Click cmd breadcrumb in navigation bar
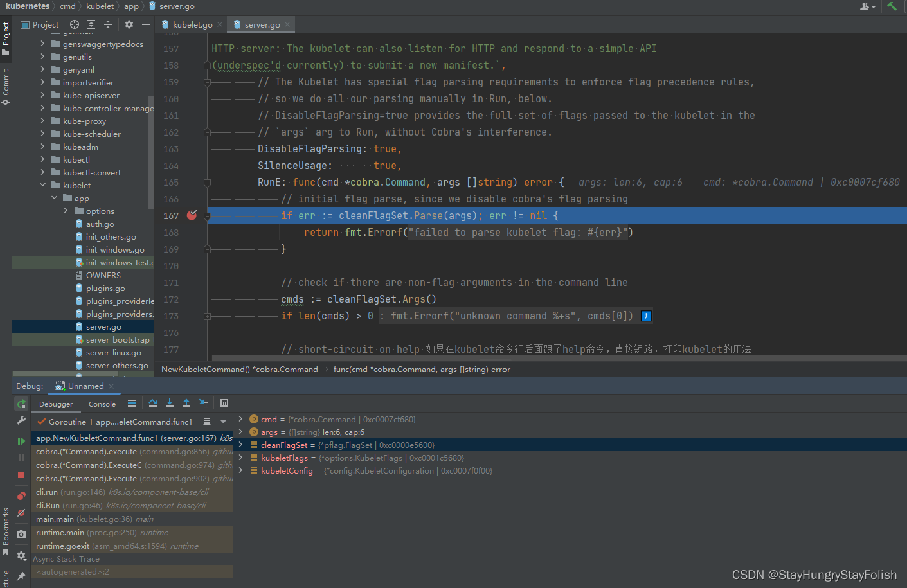This screenshot has width=907, height=588. click(x=67, y=6)
